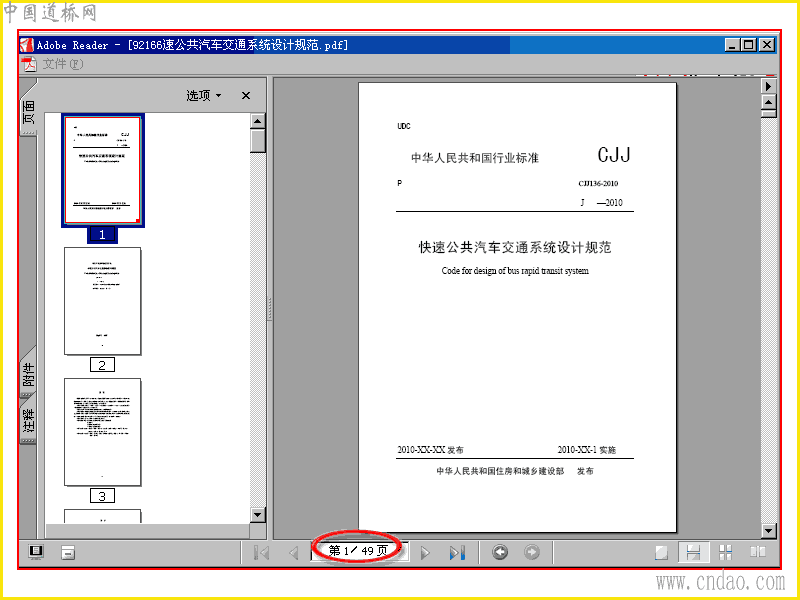The image size is (800, 600).
Task: Close the pages thumbnail panel
Action: tap(246, 95)
